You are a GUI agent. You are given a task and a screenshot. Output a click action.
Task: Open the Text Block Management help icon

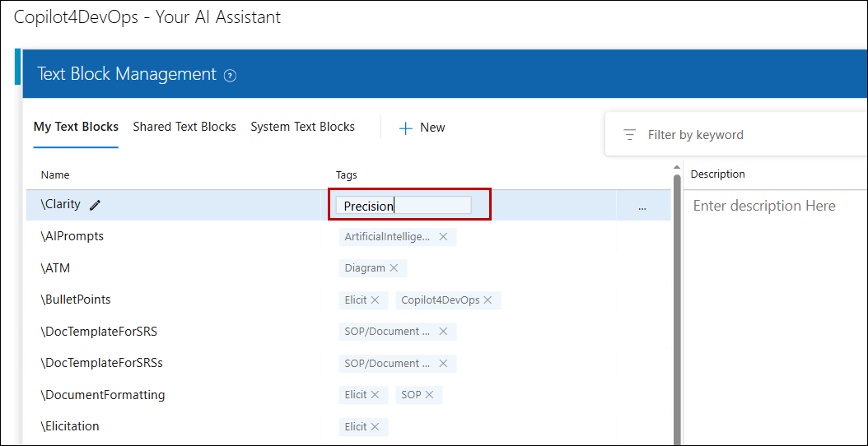tap(230, 76)
